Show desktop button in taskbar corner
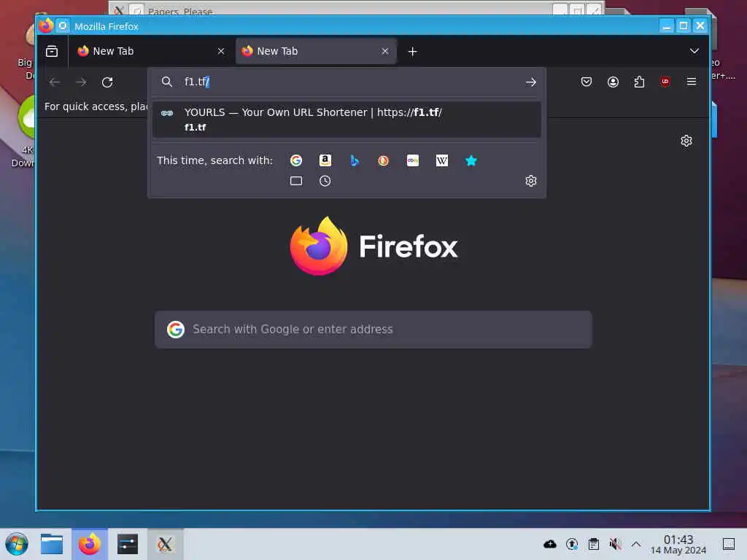This screenshot has height=560, width=747. click(x=729, y=544)
